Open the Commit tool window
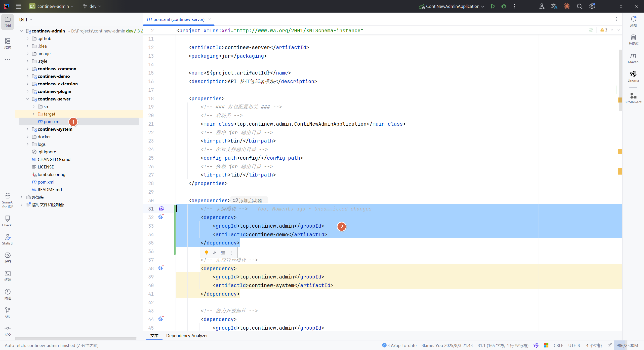Image resolution: width=644 pixels, height=350 pixels. pos(8,331)
